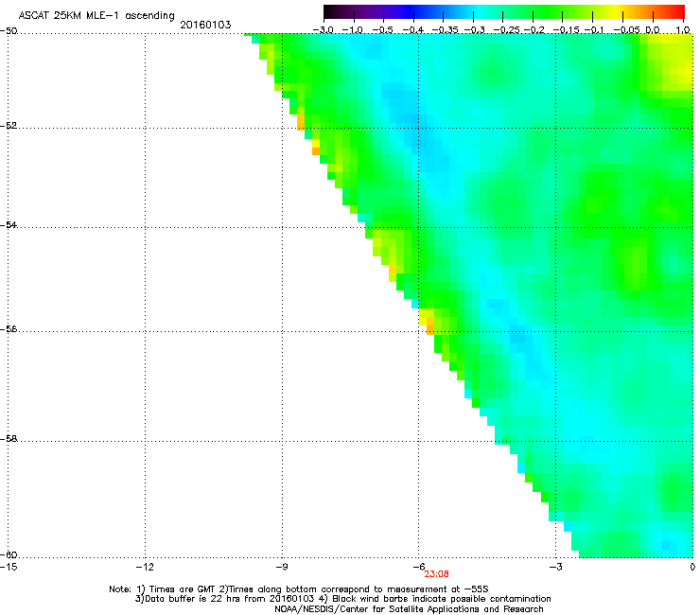
Task: Click the black end of the colorbar
Action: [328, 11]
